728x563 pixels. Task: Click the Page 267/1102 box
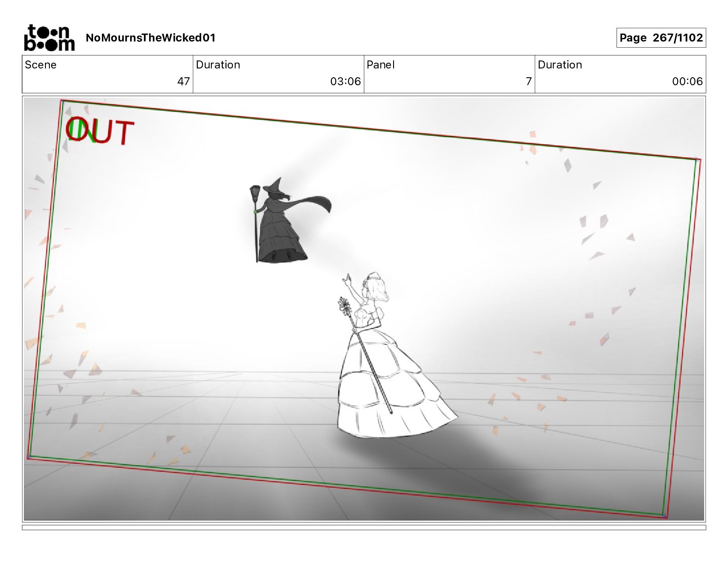tap(661, 38)
